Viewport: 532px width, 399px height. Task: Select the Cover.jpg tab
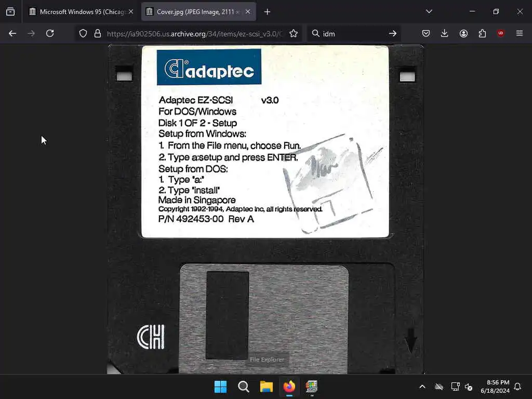[x=199, y=12]
